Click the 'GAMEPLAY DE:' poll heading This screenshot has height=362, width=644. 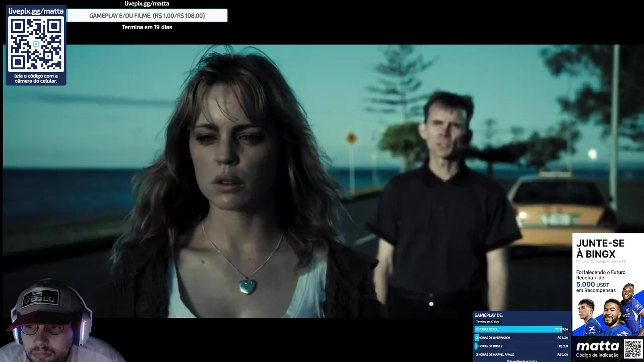[x=489, y=315]
